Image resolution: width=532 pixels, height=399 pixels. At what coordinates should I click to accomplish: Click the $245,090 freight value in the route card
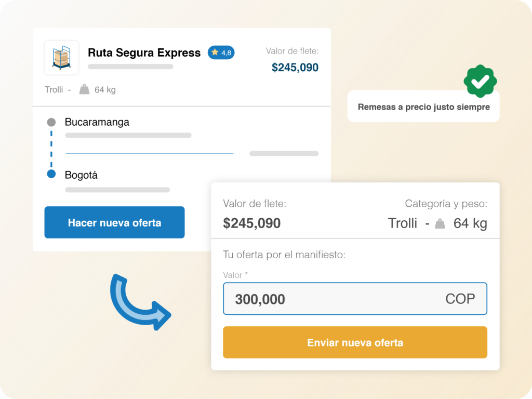[295, 68]
